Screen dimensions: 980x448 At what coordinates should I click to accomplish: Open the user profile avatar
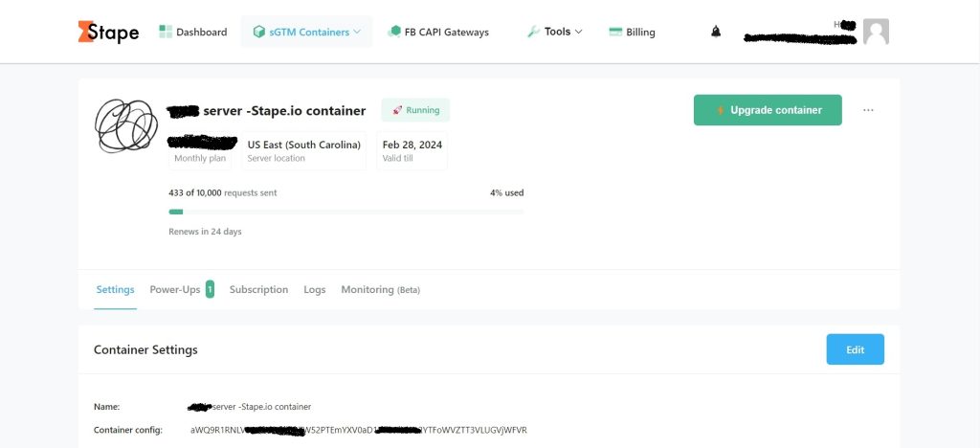pyautogui.click(x=876, y=32)
